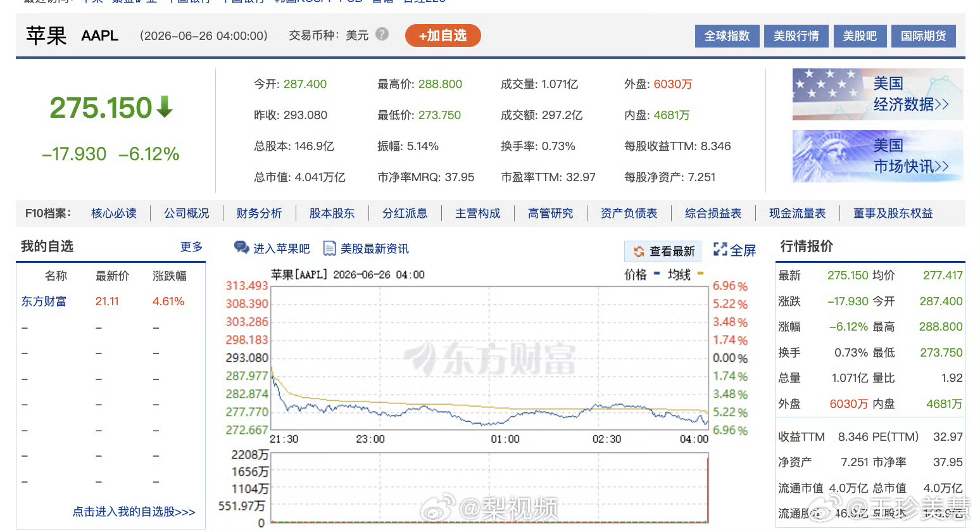Click 市盈率TTM: 32.97 text
The width and height of the screenshot is (980, 532).
(x=548, y=177)
